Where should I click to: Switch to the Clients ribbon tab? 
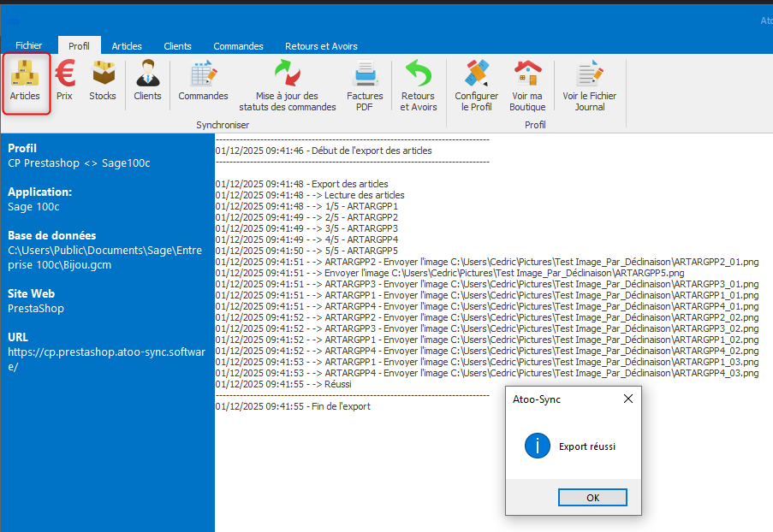177,46
